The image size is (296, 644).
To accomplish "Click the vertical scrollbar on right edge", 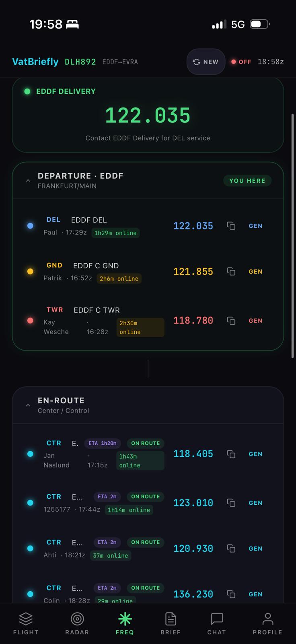I will coord(292,235).
